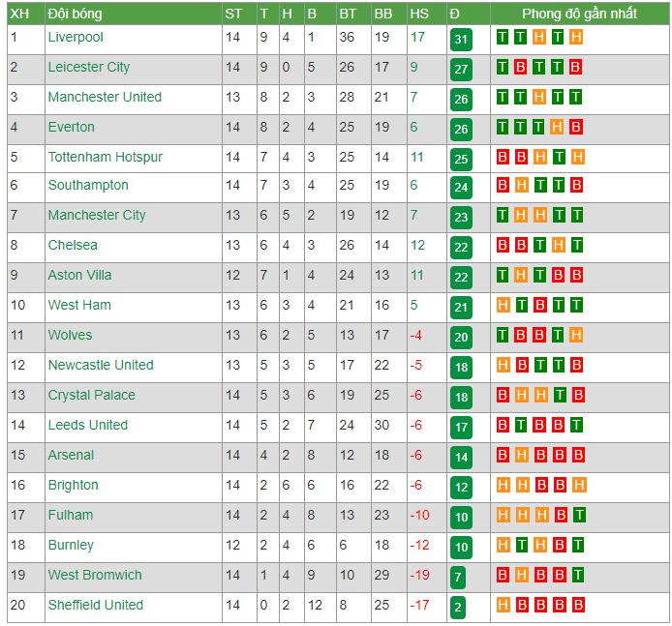Open the Leicester City team page
This screenshot has width=672, height=626.
pyautogui.click(x=89, y=67)
